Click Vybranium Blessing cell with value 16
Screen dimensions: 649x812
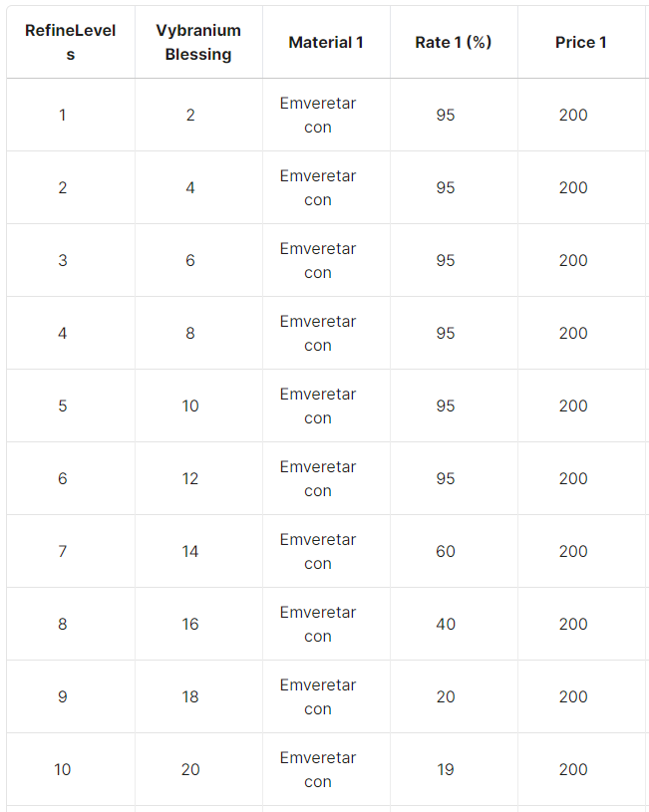click(x=190, y=624)
